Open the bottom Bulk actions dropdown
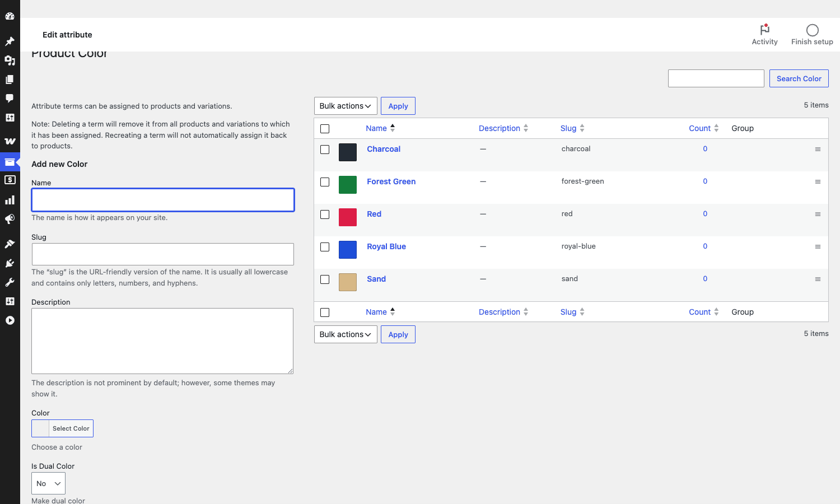840x504 pixels. tap(346, 334)
